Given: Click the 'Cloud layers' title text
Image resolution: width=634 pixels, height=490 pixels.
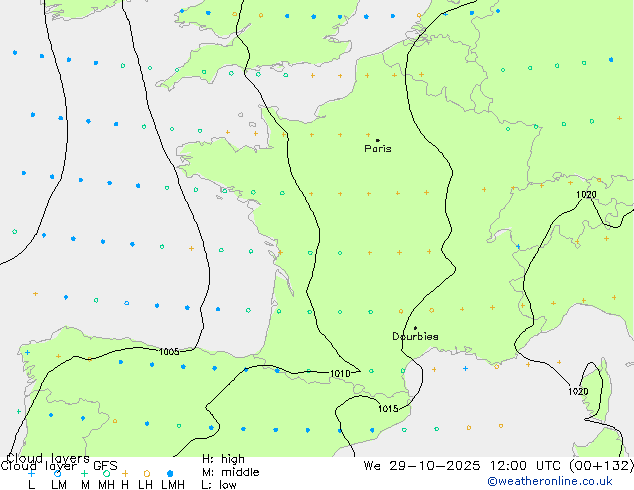Looking at the screenshot, I should [48, 458].
